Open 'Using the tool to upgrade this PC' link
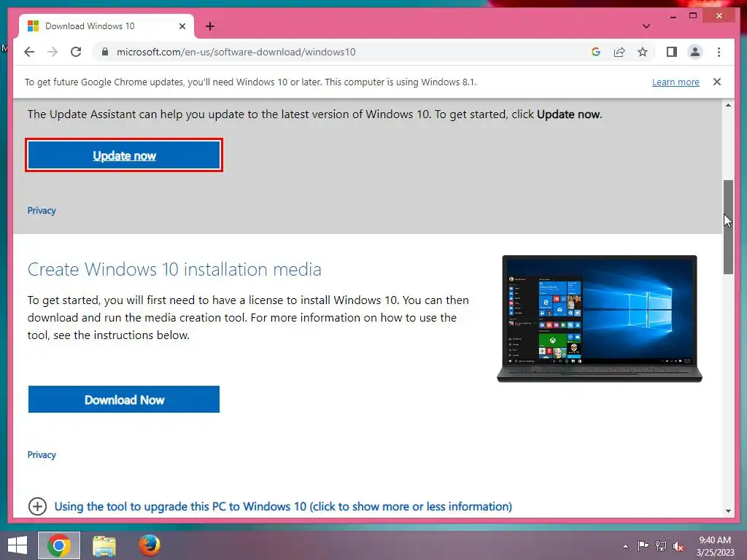The image size is (747, 560). (283, 506)
